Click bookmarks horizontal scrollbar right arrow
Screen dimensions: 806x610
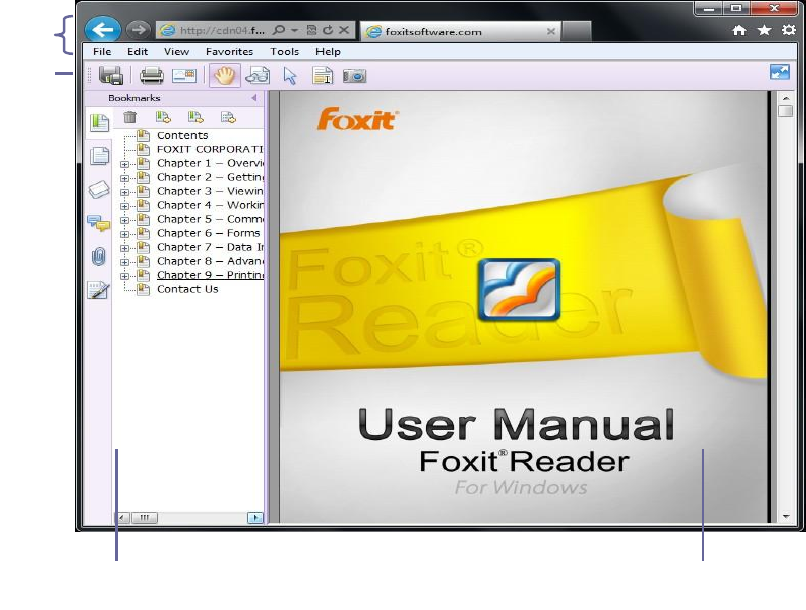[x=255, y=517]
